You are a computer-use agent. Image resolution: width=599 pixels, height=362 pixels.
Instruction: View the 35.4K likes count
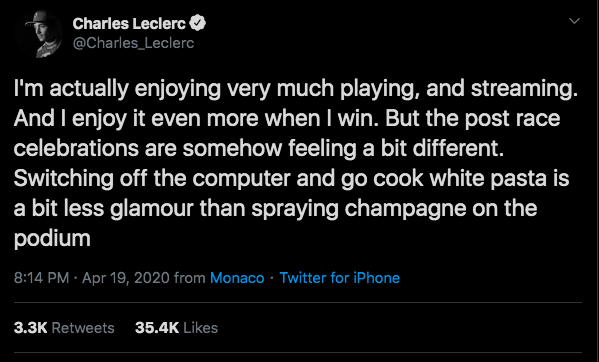click(x=157, y=328)
